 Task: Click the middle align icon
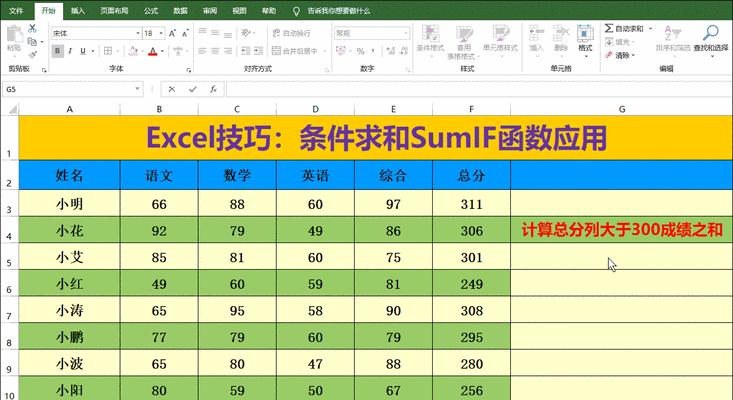215,33
